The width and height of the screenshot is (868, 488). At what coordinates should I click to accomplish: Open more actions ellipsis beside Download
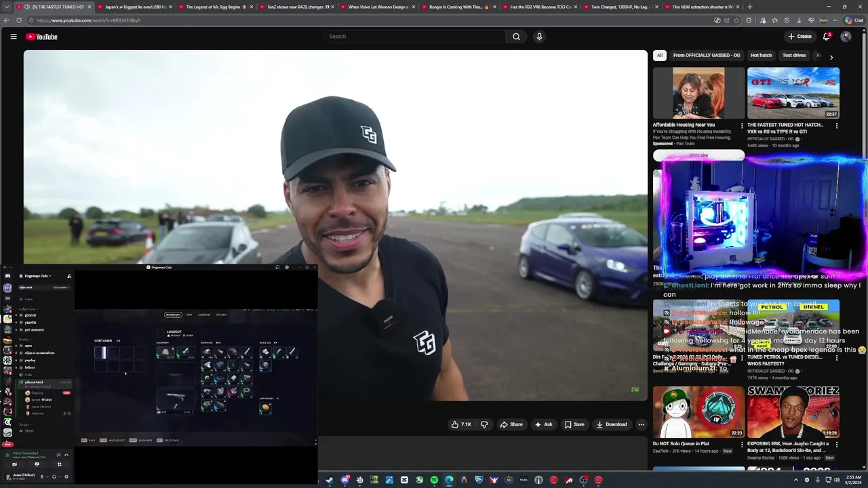point(641,424)
